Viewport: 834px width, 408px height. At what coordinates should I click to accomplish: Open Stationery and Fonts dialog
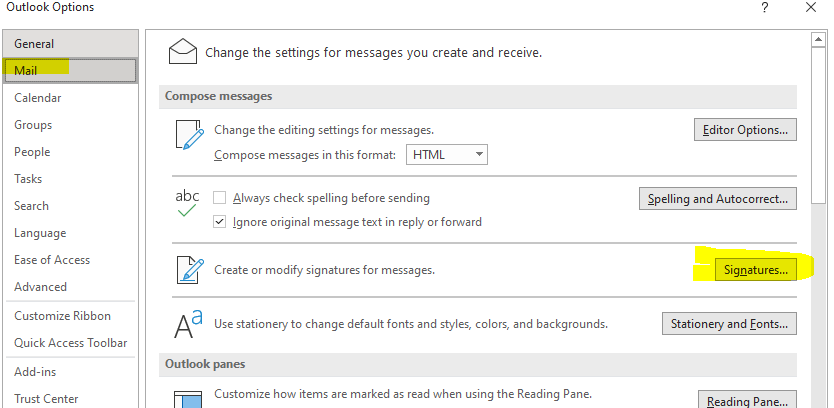tap(729, 324)
